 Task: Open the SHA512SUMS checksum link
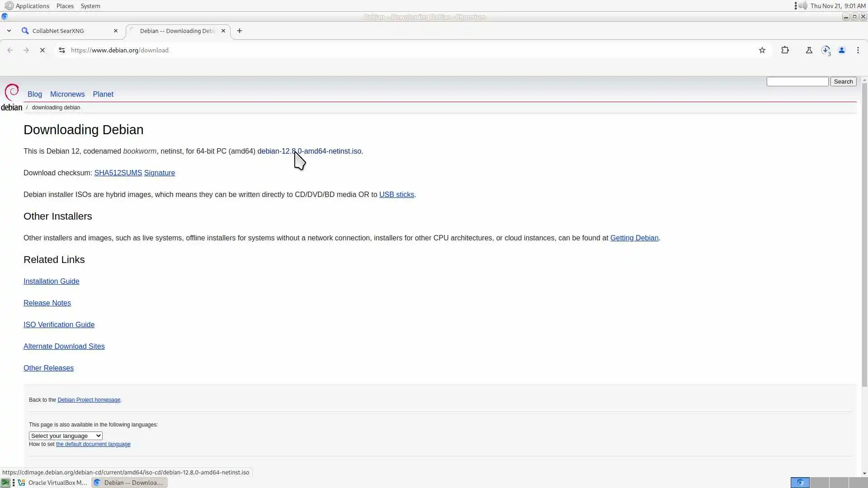pos(118,173)
